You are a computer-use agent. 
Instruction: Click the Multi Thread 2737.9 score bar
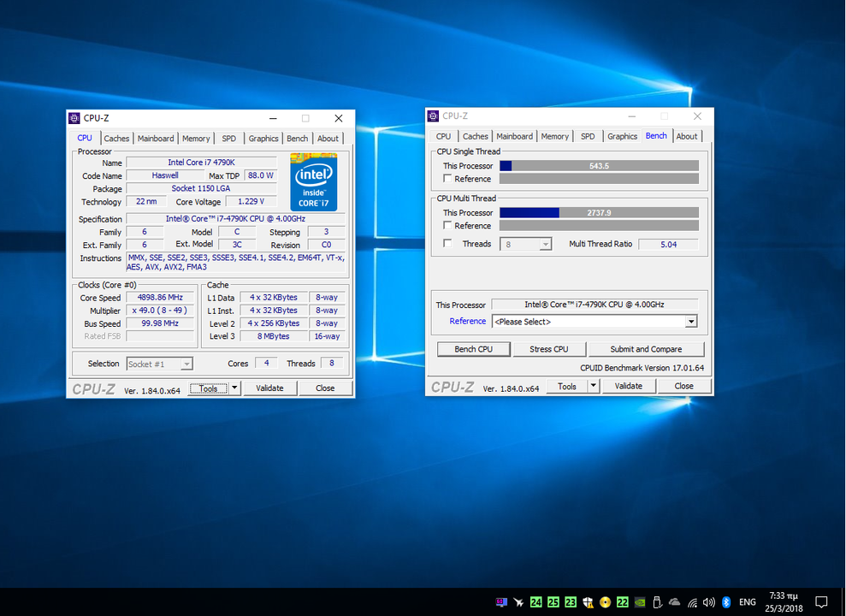599,212
